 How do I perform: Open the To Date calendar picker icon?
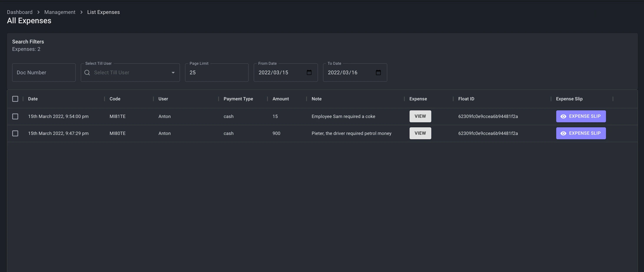point(378,73)
